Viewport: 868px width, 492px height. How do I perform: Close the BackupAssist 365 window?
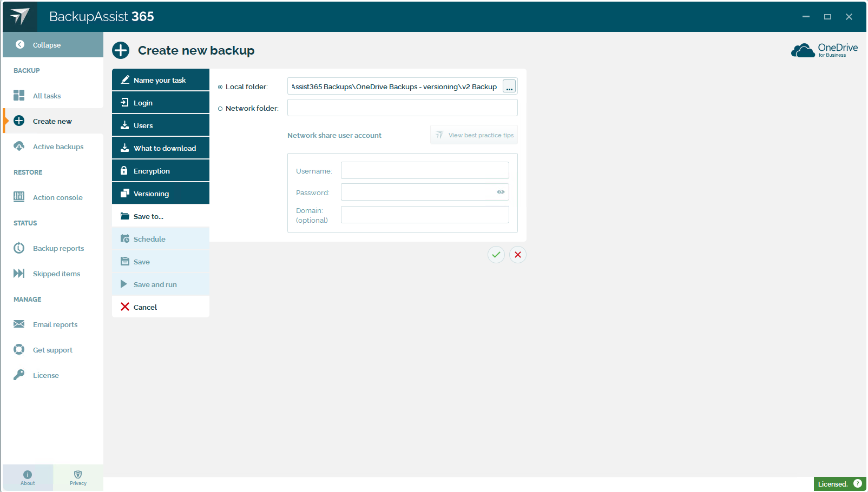849,17
